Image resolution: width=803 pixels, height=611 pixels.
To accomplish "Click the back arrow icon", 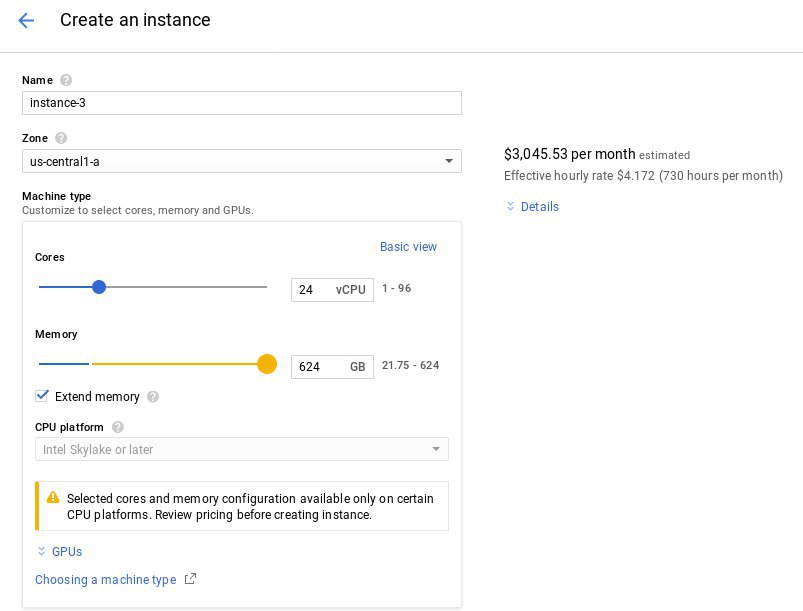I will [x=26, y=20].
